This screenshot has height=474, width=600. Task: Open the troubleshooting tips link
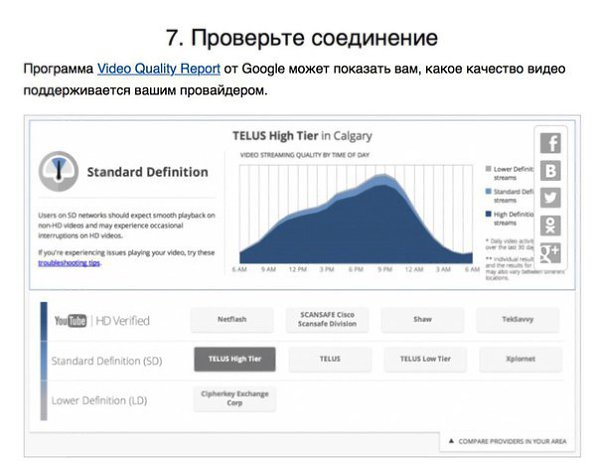tap(69, 263)
